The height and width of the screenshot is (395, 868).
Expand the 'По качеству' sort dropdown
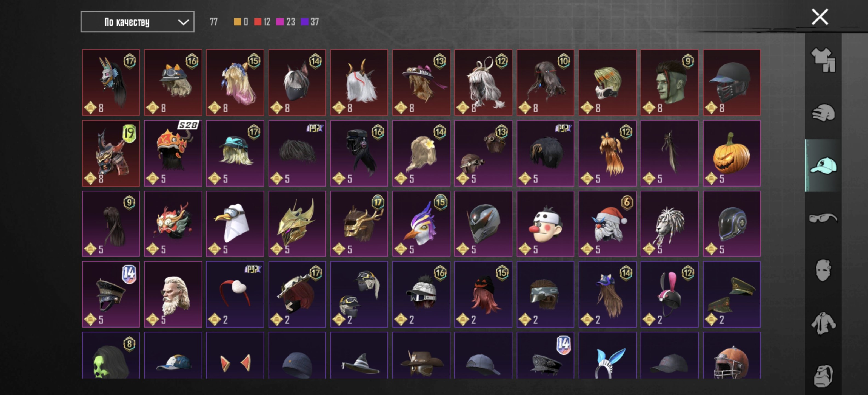tap(138, 22)
